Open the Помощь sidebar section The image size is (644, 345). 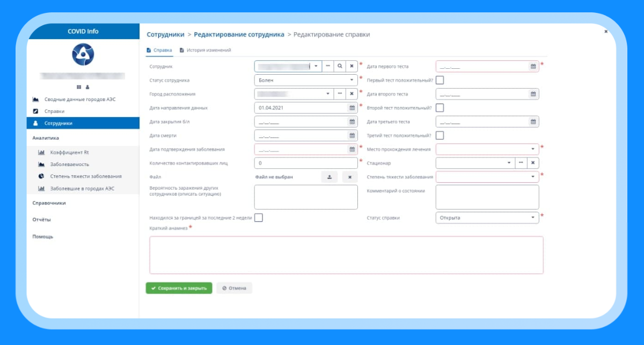[42, 236]
